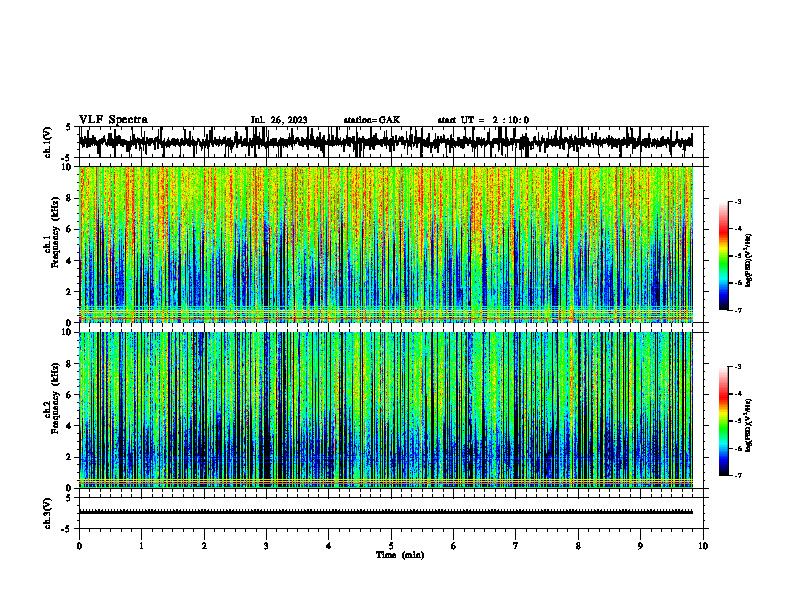792x612 pixels.
Task: Click the VLF Spectra plot title
Action: click(x=113, y=120)
